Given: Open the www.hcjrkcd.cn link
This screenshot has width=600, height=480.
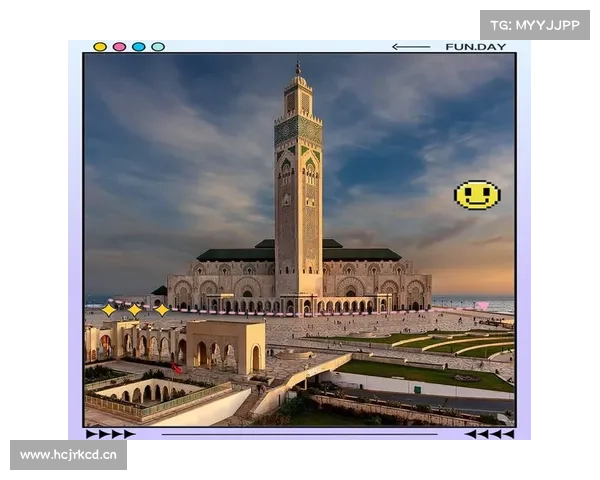Looking at the screenshot, I should [x=68, y=455].
